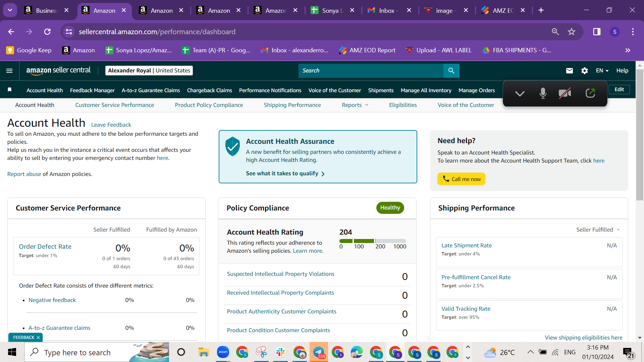Show hidden system tray icons

530,352
